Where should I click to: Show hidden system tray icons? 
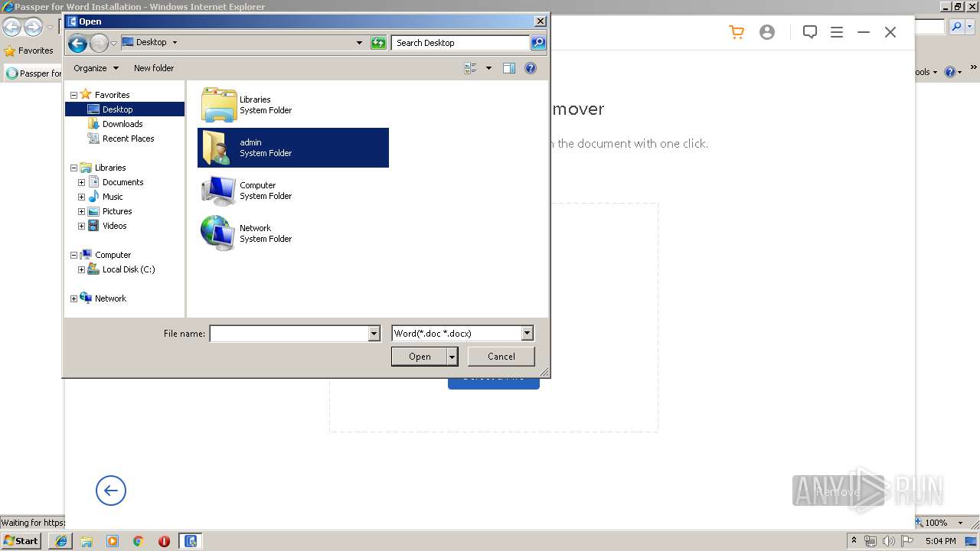click(x=854, y=540)
